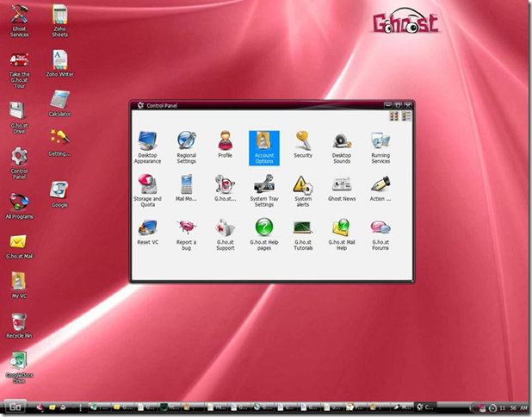
Task: Open Control Panel desktop shortcut
Action: point(19,163)
